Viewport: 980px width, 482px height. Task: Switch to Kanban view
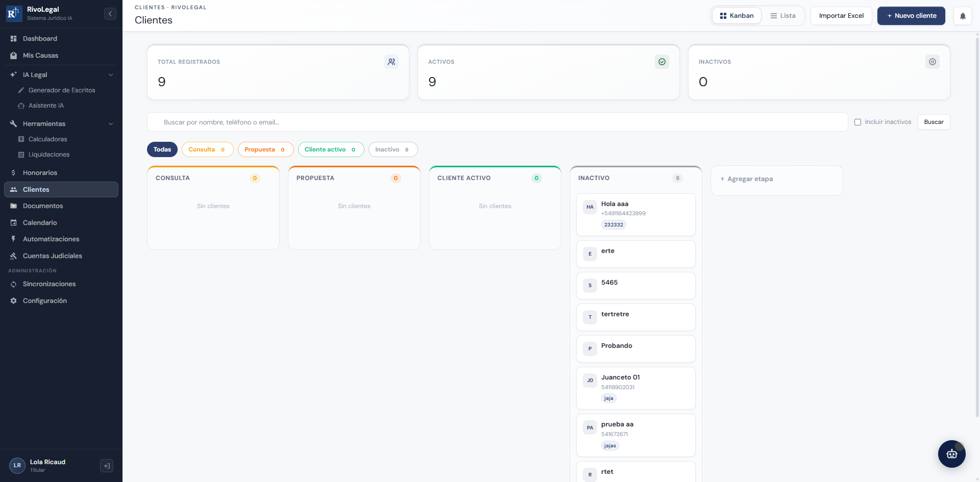737,16
